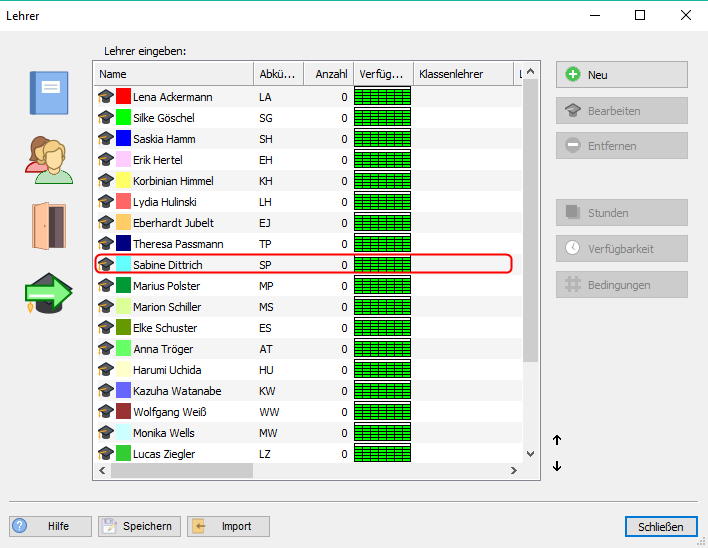Select the name Theresa Passmann
The width and height of the screenshot is (708, 548).
coord(178,244)
